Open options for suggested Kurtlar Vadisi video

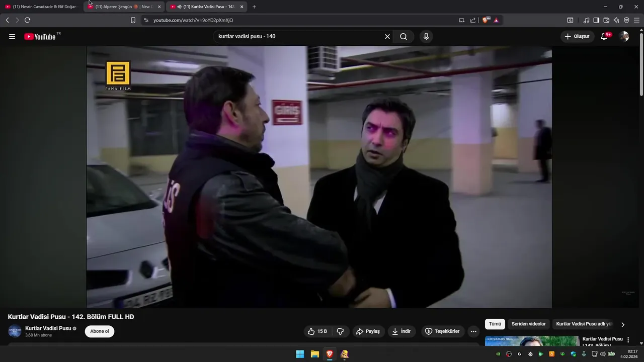click(628, 340)
